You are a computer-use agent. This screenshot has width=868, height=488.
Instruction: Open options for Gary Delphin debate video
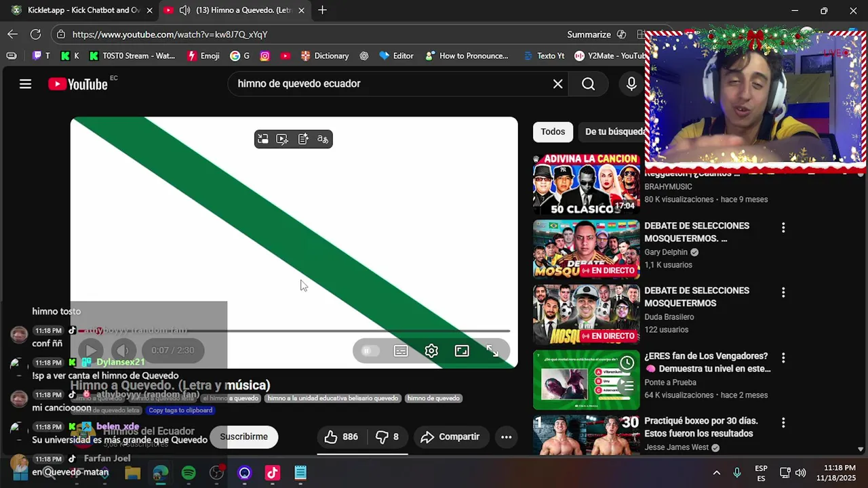tap(783, 228)
